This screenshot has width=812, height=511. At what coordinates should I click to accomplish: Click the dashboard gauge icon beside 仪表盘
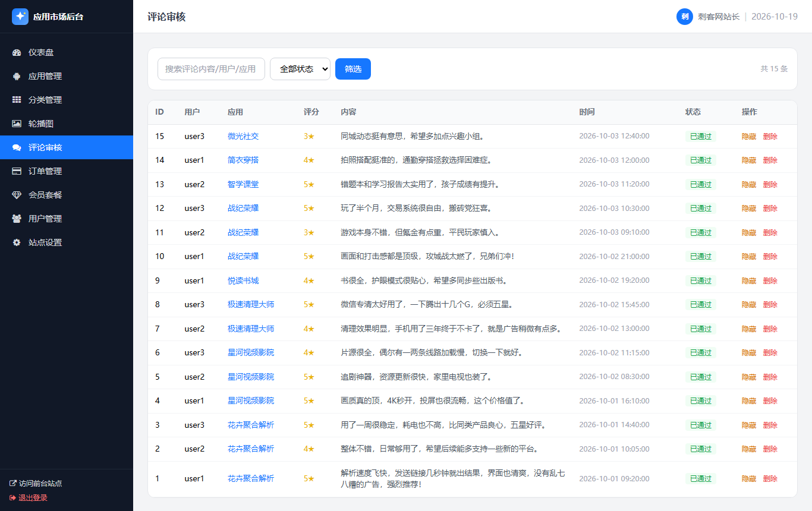point(17,52)
